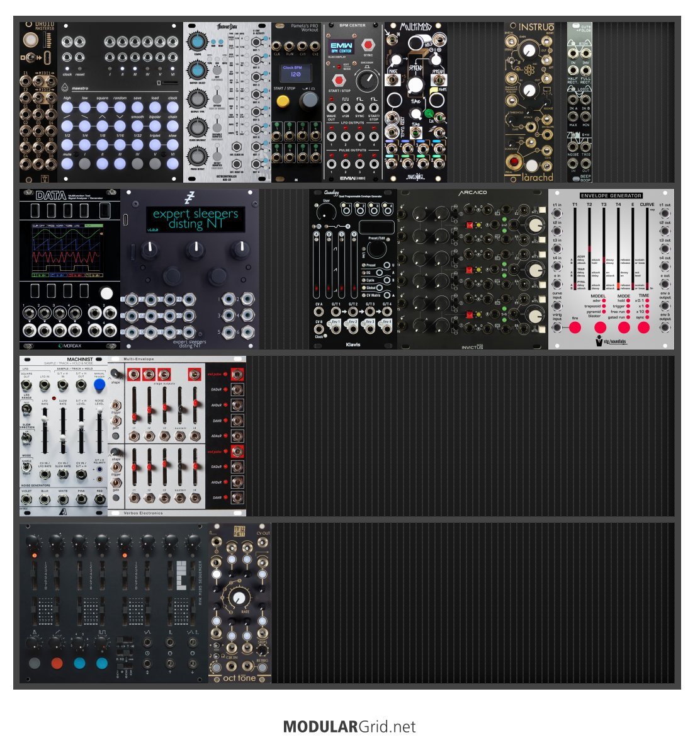700x740 pixels.
Task: Click the grey encoder knob on Pamela's PRO Workout
Action: (x=309, y=100)
